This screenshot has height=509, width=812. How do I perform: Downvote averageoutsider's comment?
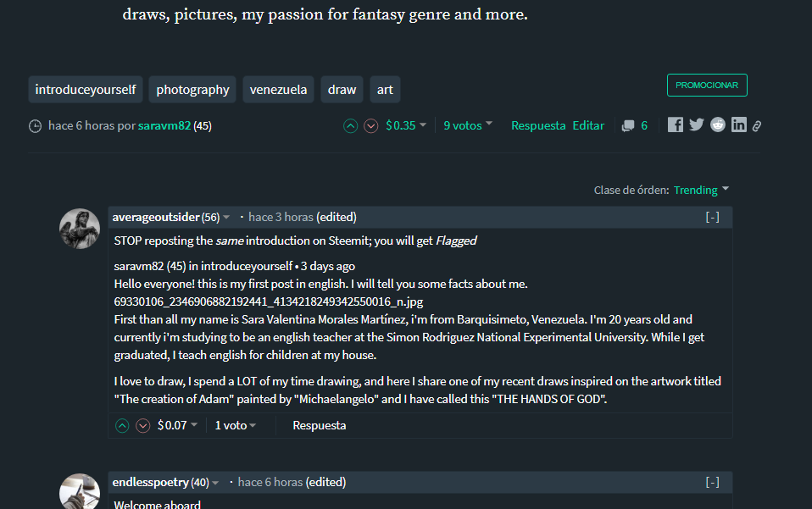(142, 425)
